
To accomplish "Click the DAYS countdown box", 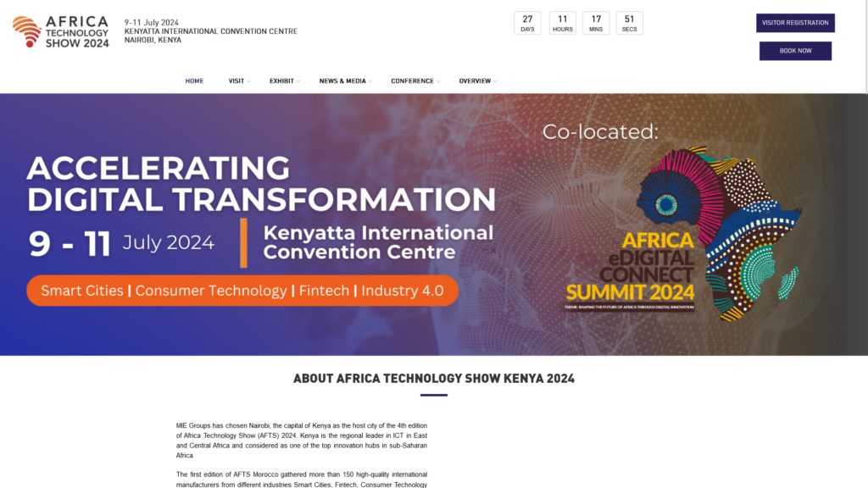I will click(527, 23).
